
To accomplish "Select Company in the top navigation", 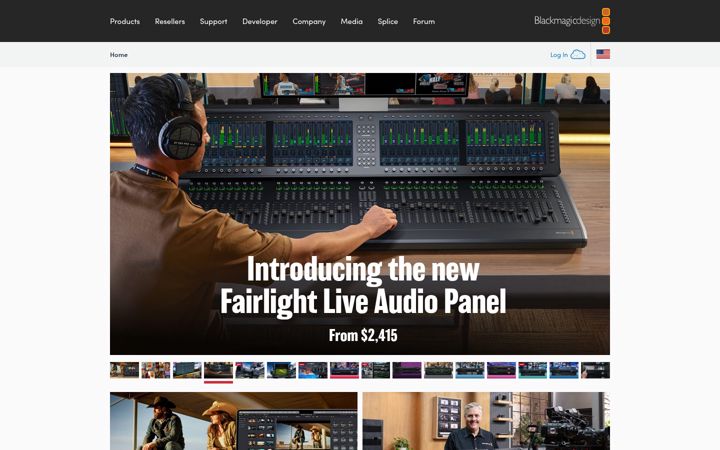I will tap(309, 21).
